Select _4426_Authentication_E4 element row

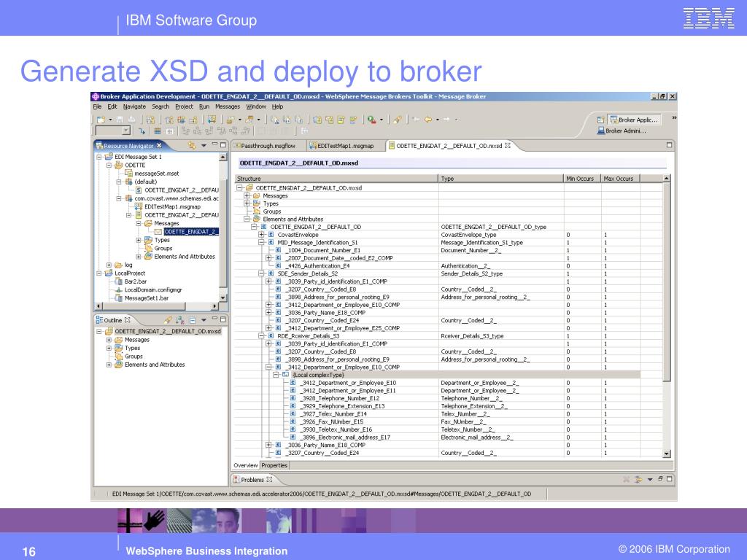[317, 266]
